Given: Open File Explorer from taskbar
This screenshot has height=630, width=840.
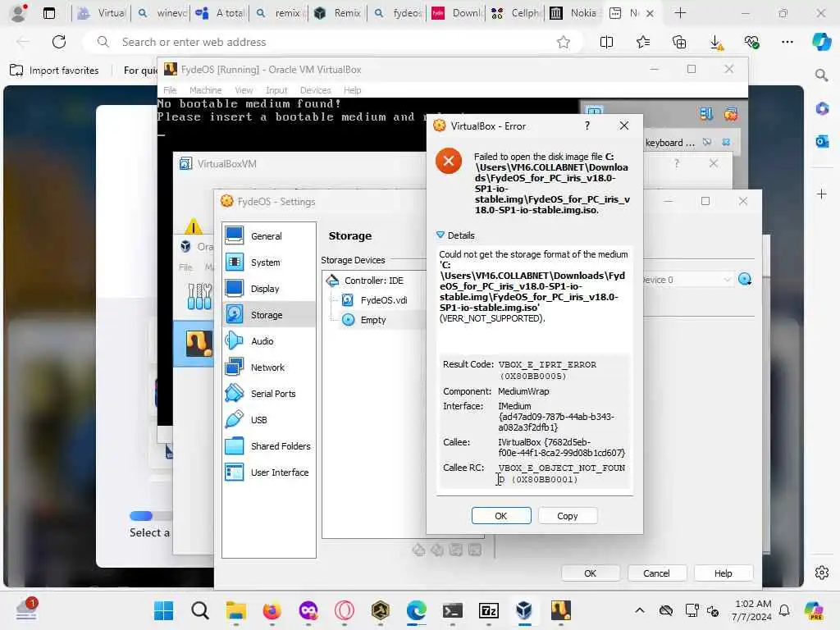Looking at the screenshot, I should 235,610.
